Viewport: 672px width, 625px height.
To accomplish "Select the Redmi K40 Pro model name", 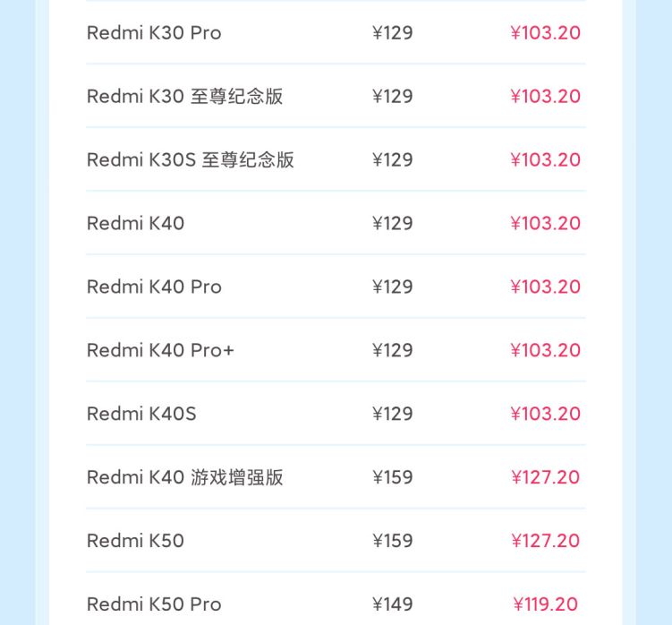I will (x=154, y=287).
